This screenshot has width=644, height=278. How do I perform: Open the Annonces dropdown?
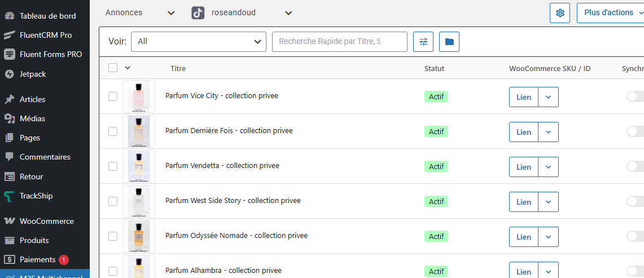[x=140, y=12]
